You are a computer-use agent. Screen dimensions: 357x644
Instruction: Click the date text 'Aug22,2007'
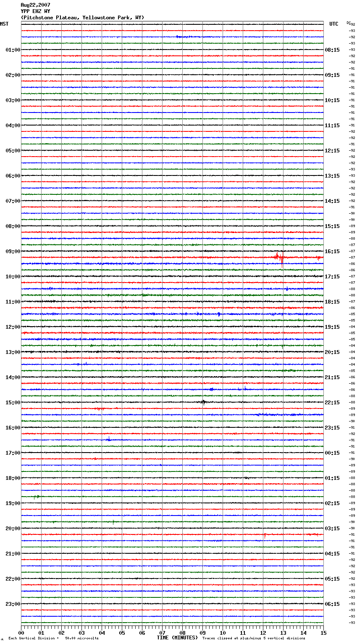(x=35, y=5)
